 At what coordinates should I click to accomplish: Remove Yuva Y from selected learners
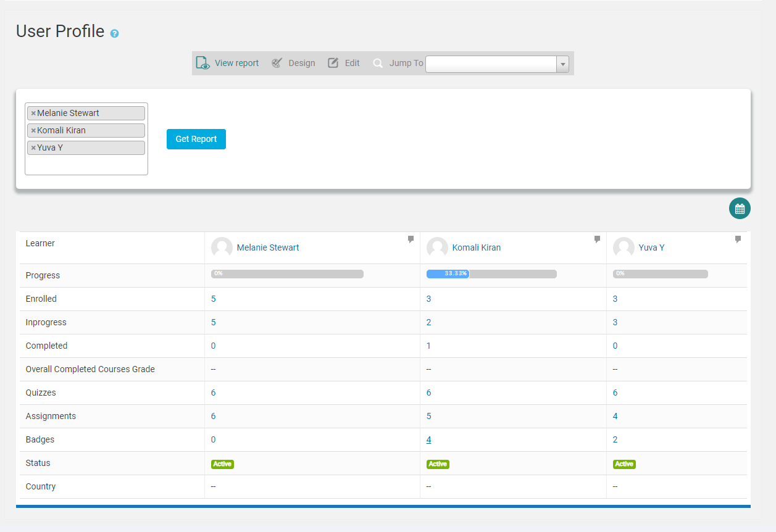[x=33, y=148]
